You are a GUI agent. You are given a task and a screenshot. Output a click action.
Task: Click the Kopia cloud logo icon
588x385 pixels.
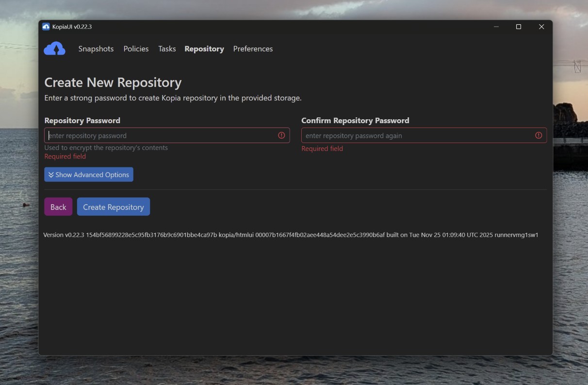tap(54, 48)
